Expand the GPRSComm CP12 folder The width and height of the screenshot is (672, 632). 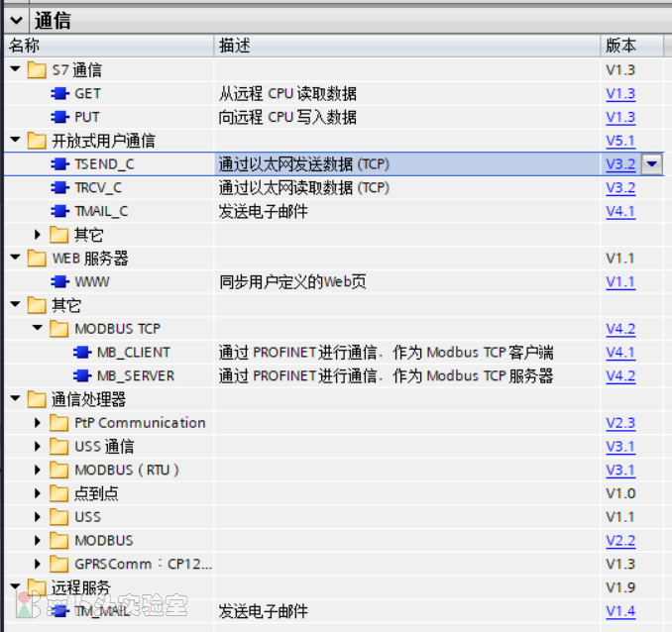click(x=38, y=564)
